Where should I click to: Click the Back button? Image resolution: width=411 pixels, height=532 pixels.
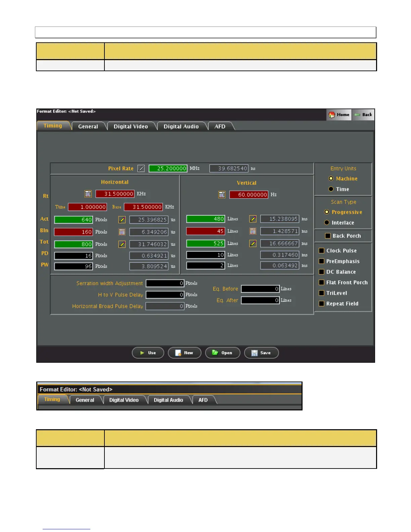pos(363,115)
